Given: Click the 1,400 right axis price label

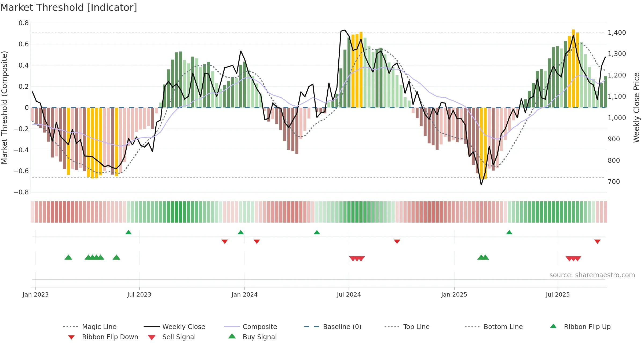Looking at the screenshot, I should coord(617,33).
